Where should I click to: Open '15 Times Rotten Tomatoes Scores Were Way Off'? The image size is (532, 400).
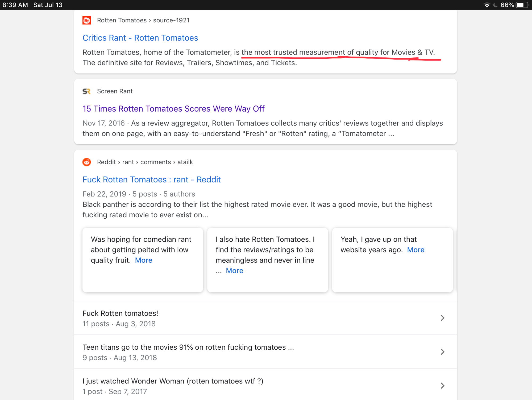173,109
